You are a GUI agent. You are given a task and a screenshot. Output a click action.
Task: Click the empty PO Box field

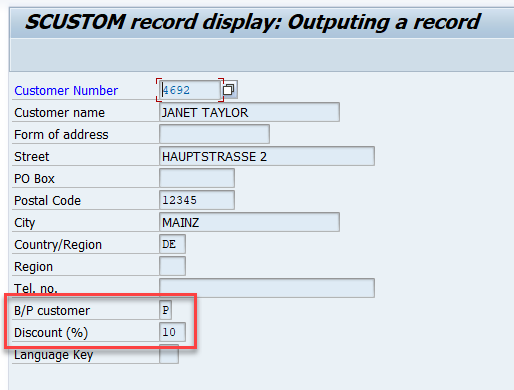coord(197,178)
